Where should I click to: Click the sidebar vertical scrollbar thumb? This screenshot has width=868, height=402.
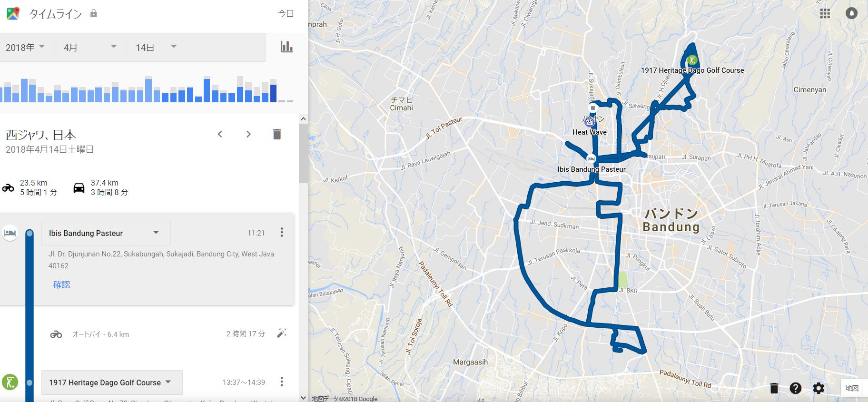[x=303, y=153]
